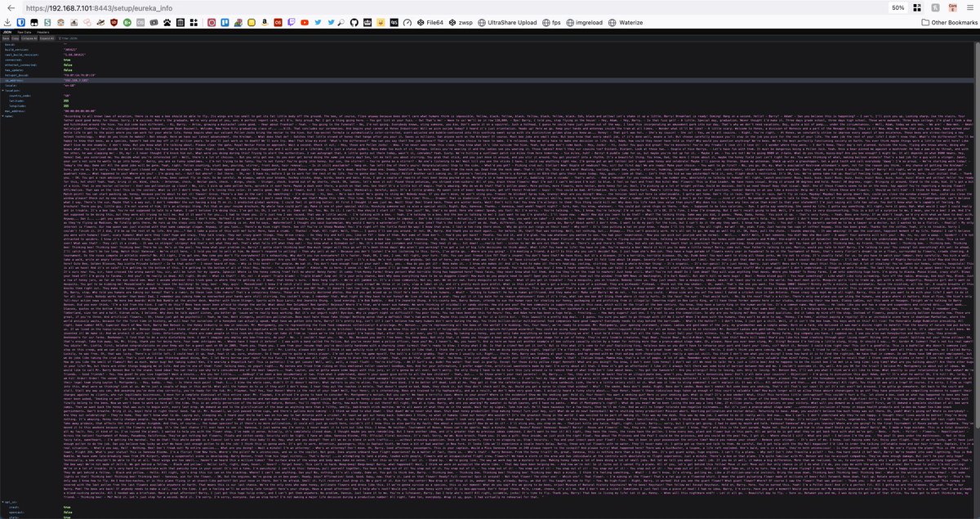The height and width of the screenshot is (519, 980).
Task: Open the purple Twitch bookmark icon
Action: [x=291, y=23]
